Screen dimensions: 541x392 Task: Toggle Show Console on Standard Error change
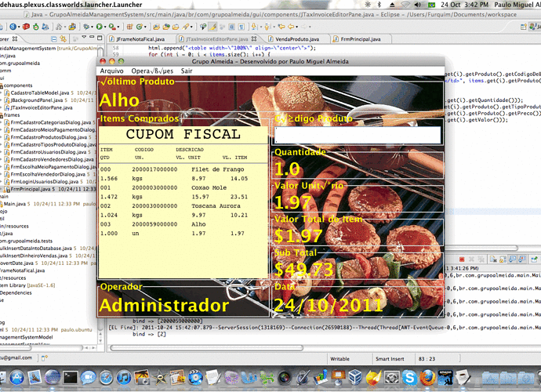tap(522, 260)
